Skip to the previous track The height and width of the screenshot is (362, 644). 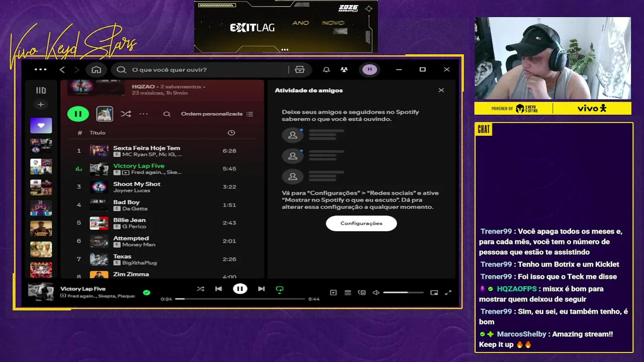pyautogui.click(x=218, y=289)
